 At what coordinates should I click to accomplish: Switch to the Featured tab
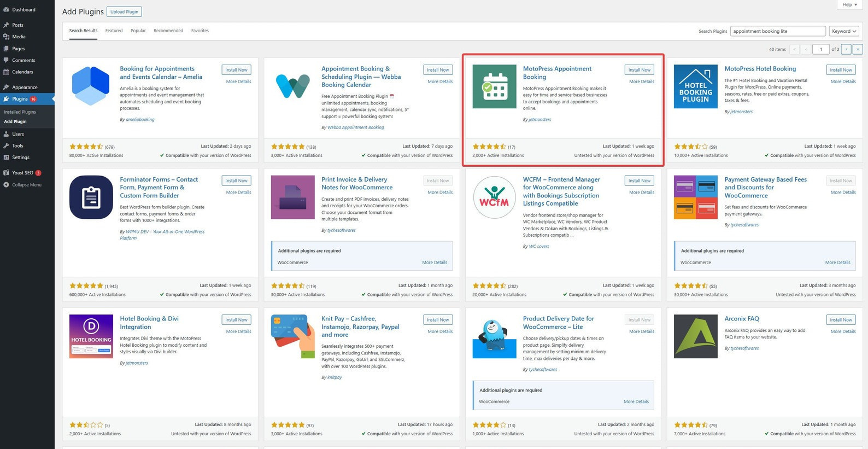pos(114,31)
